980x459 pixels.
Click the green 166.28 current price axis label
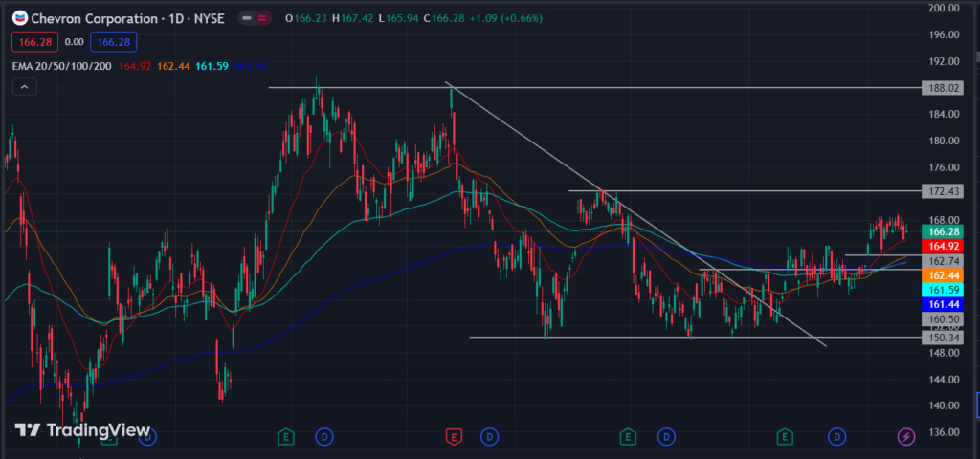coord(943,231)
